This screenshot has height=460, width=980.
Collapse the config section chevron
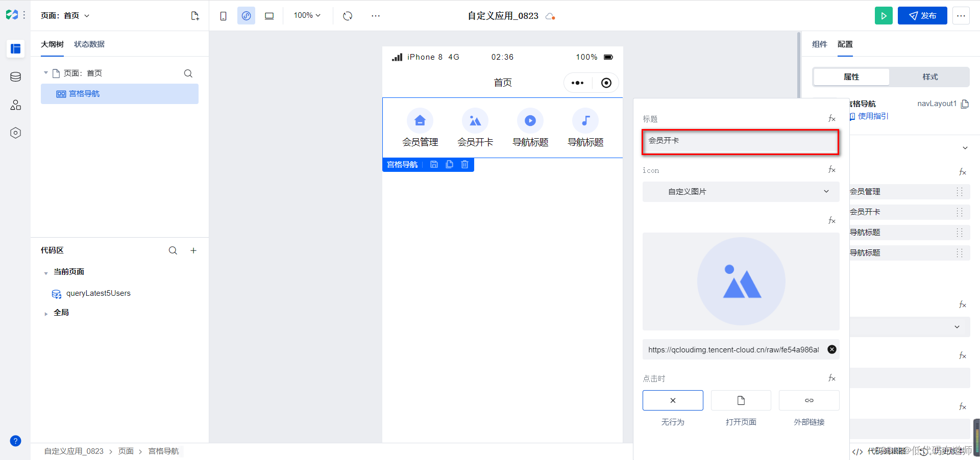click(x=965, y=148)
